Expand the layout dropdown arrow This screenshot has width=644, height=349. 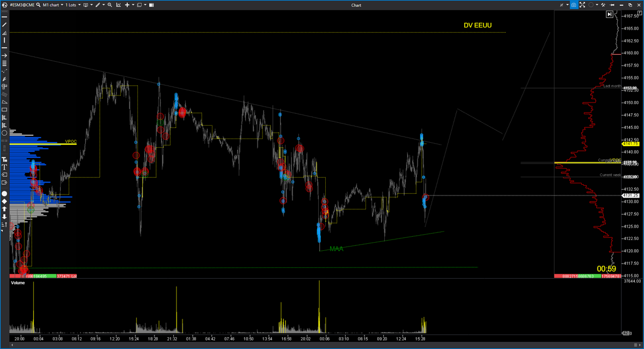(145, 5)
